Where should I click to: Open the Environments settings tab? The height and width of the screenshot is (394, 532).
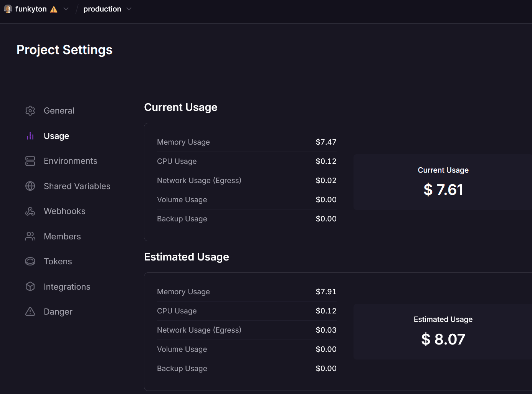[x=71, y=161]
